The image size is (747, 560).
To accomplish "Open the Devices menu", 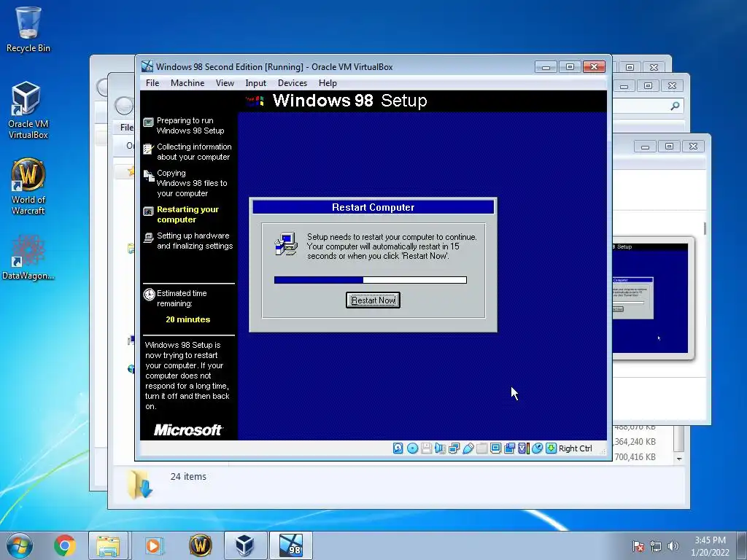I will point(293,83).
